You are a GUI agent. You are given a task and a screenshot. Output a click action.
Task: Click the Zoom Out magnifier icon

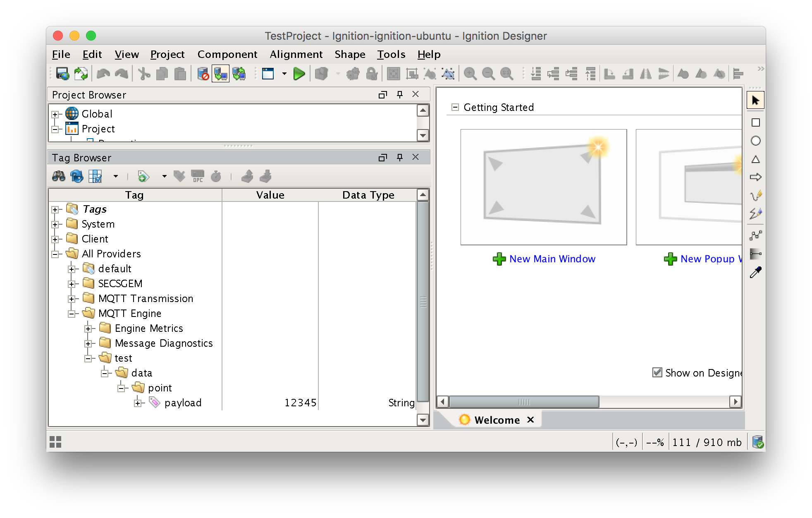488,74
